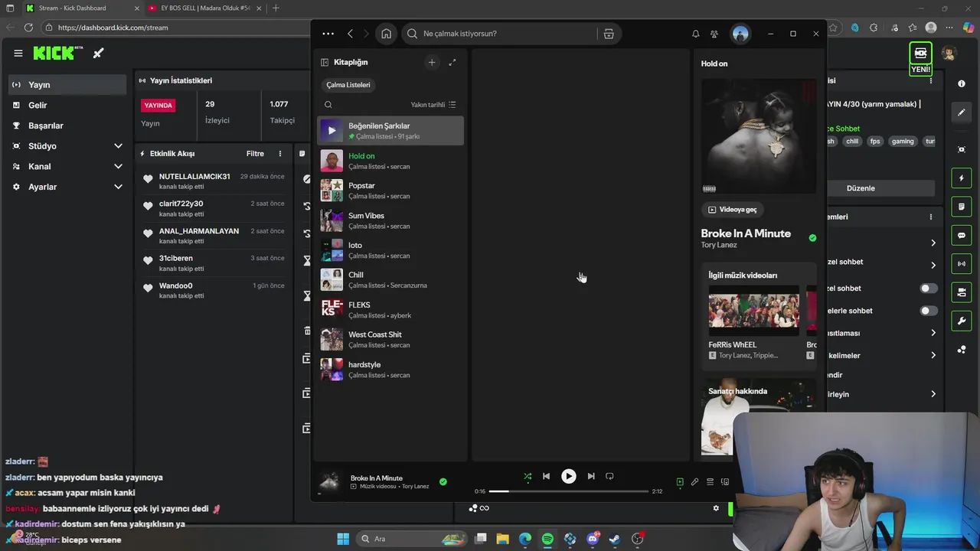
Task: Open the hardstyle playlist
Action: pos(390,370)
